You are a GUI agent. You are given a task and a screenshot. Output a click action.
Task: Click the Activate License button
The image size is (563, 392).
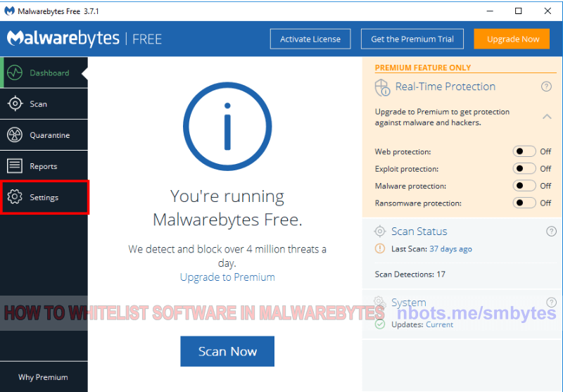point(310,39)
